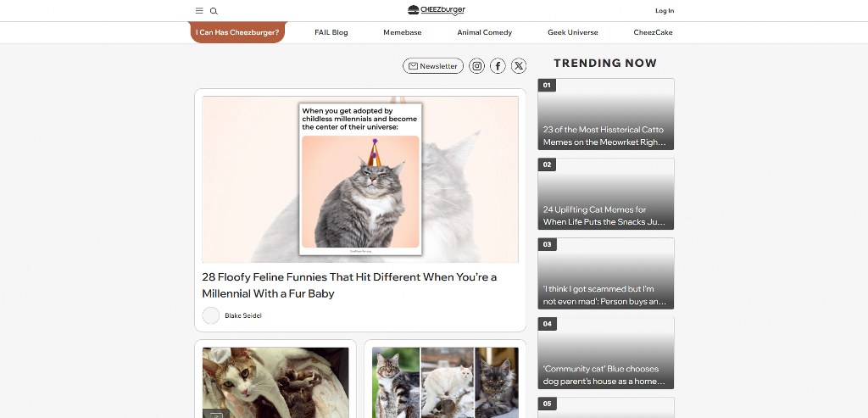Open the Animal Comedy tab
Screen dimensions: 868x418
[x=484, y=32]
